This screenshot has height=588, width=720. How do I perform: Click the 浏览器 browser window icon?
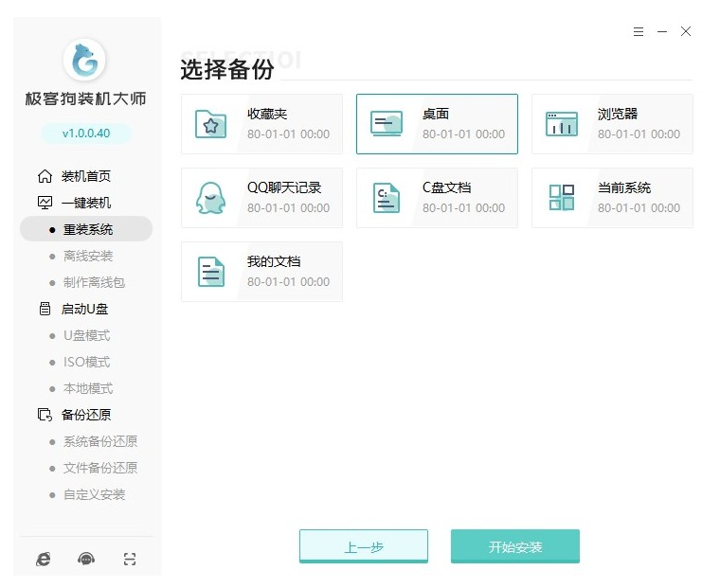tap(561, 124)
